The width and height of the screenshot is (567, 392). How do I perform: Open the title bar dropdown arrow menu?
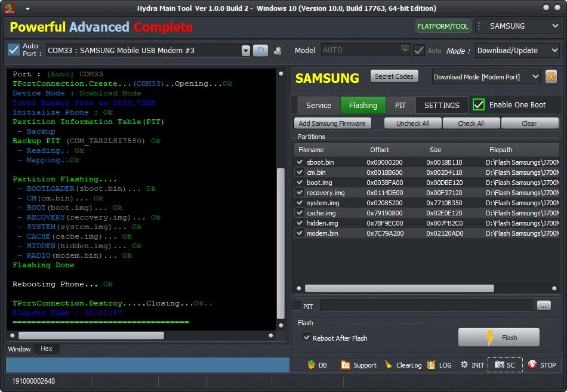27,9
